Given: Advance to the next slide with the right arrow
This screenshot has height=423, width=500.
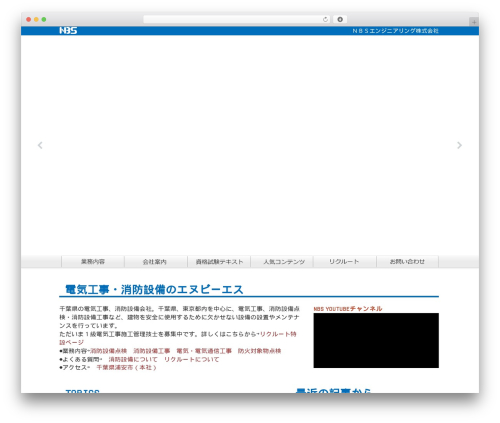Looking at the screenshot, I should (459, 145).
